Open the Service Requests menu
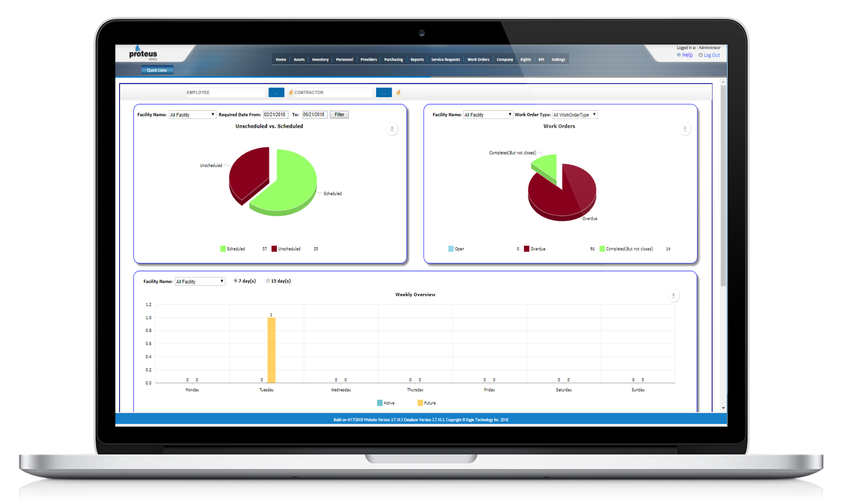843x504 pixels. [x=445, y=60]
